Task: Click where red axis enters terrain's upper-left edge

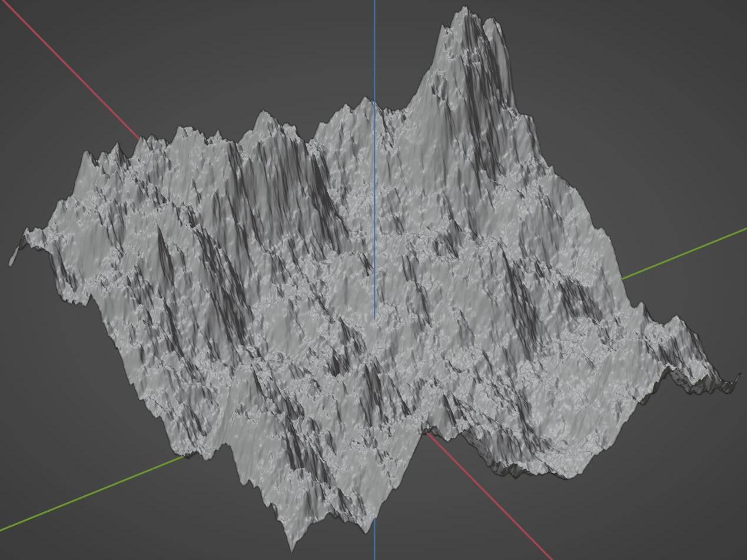Action: [140, 139]
